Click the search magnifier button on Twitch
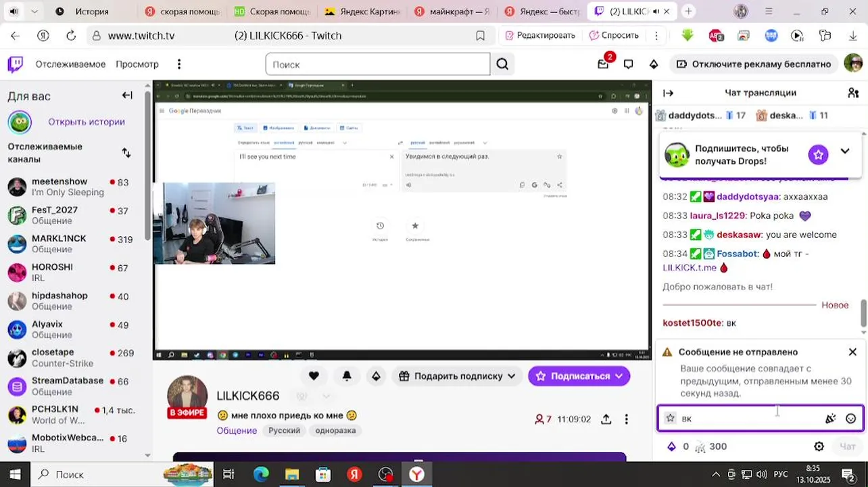The width and height of the screenshot is (868, 487). pyautogui.click(x=502, y=64)
